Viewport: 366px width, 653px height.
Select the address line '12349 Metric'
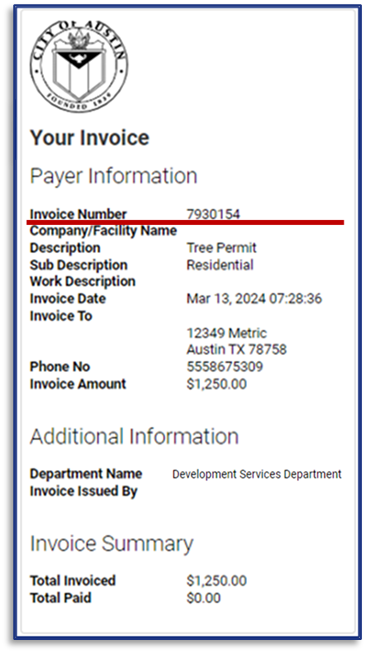coord(227,333)
